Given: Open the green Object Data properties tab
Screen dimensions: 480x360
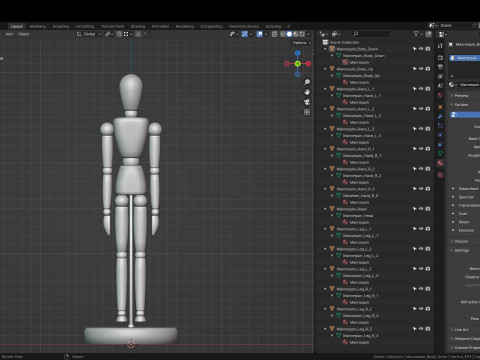Looking at the screenshot, I should coord(440,154).
